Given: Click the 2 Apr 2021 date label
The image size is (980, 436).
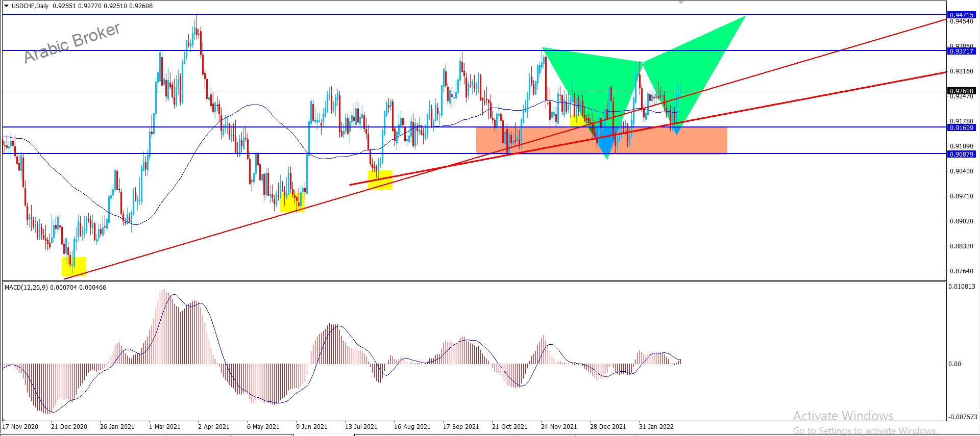Looking at the screenshot, I should point(213,426).
